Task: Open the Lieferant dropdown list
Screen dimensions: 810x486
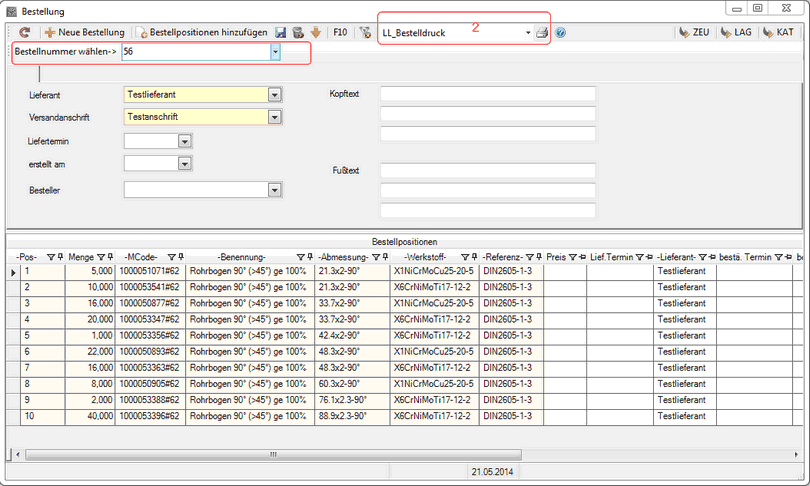Action: 273,95
